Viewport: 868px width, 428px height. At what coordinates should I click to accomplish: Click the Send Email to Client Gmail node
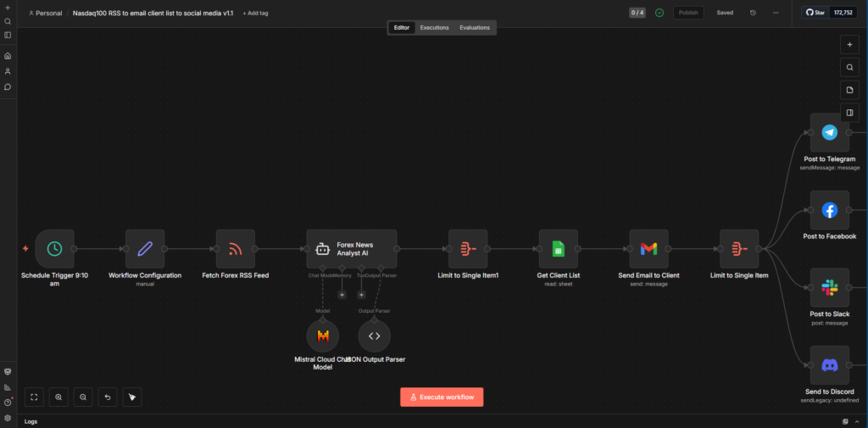(648, 249)
